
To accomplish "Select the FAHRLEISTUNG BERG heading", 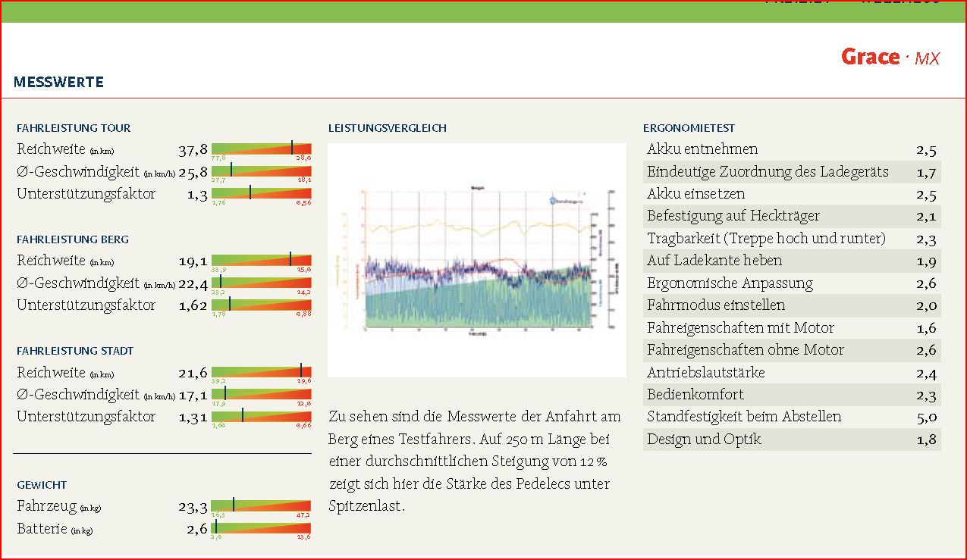I will (x=73, y=239).
